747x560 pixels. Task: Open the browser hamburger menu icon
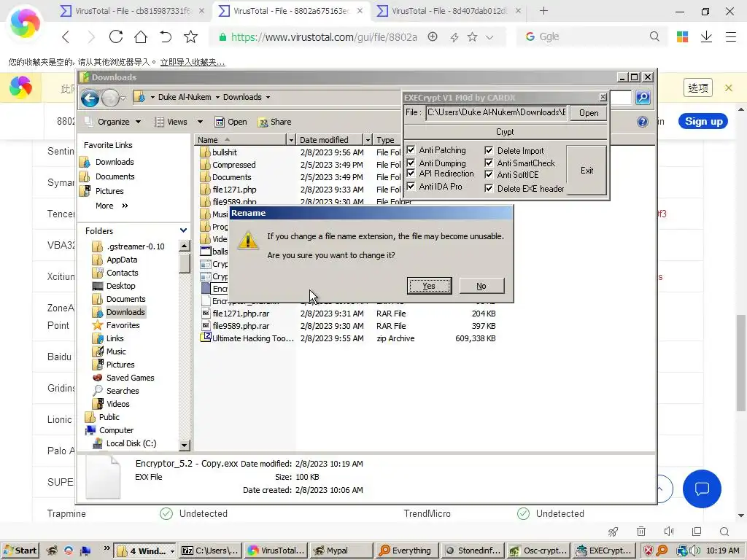pos(731,36)
